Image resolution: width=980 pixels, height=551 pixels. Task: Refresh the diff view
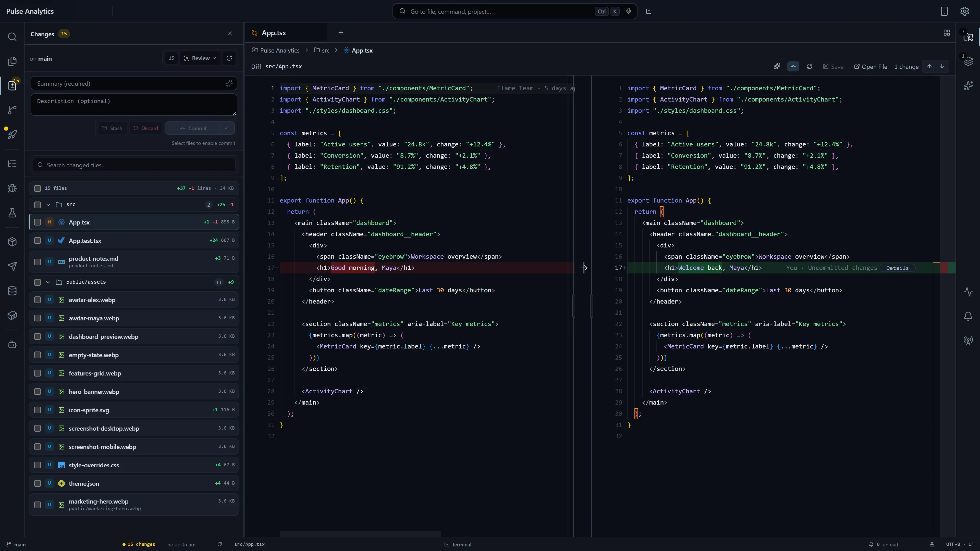[x=810, y=67]
